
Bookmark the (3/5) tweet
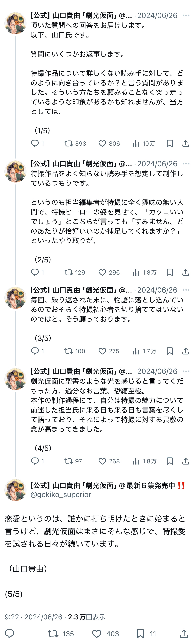[170, 351]
